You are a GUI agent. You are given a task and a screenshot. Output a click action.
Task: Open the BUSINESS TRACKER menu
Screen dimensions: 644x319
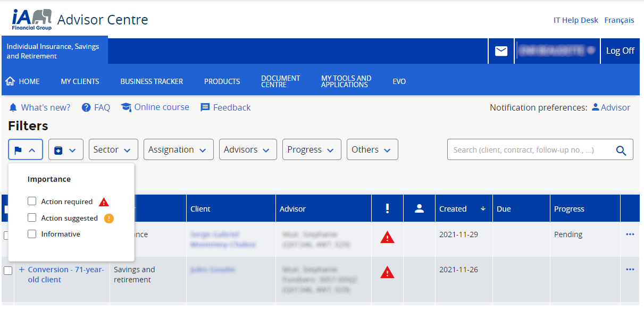(x=152, y=81)
